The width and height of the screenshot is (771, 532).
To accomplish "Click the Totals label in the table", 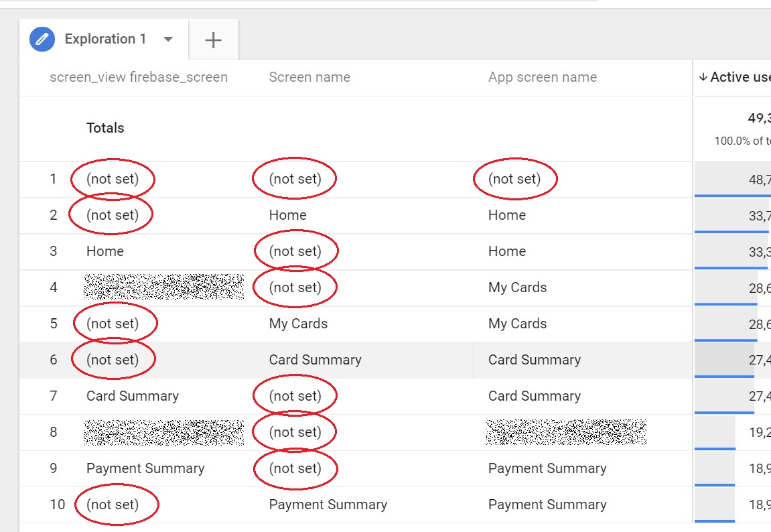I will (104, 127).
